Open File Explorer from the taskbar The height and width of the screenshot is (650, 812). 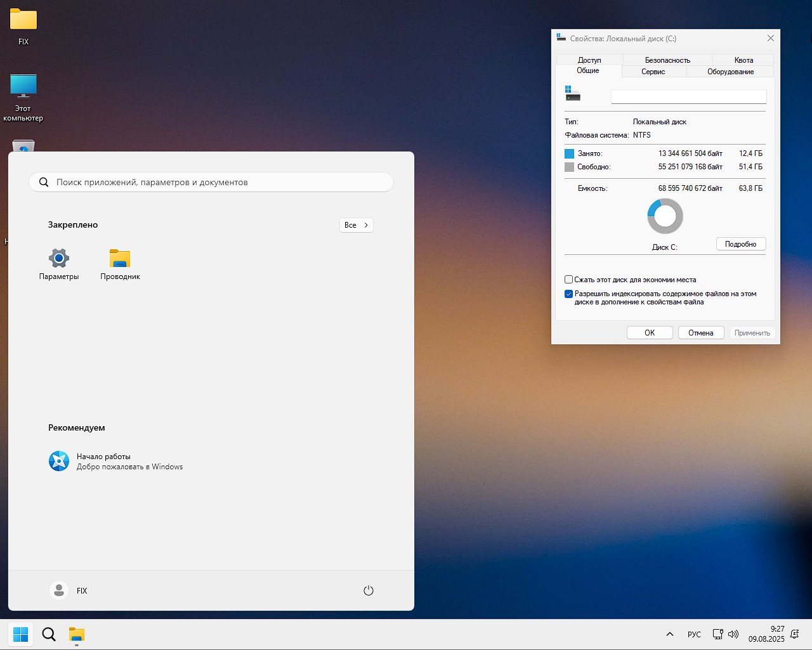point(77,634)
